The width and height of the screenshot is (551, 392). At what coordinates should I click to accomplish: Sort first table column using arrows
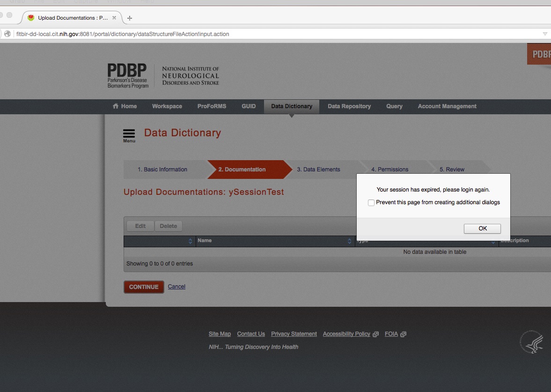tap(190, 241)
